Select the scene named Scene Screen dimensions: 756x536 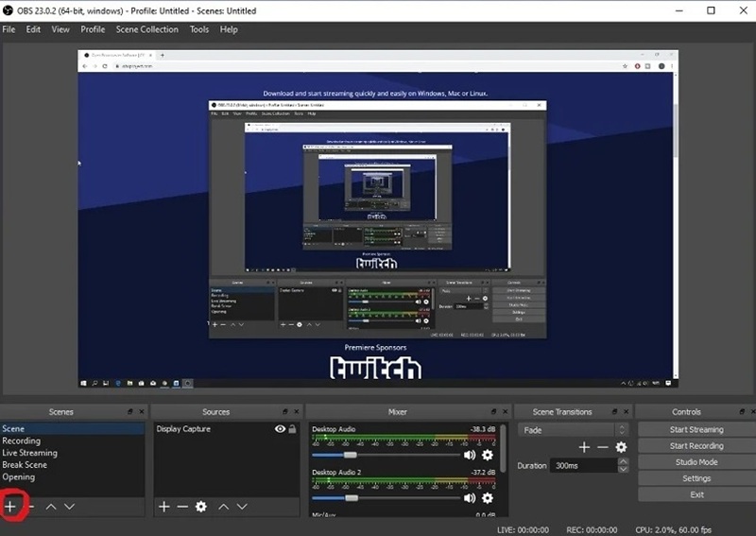(x=73, y=428)
